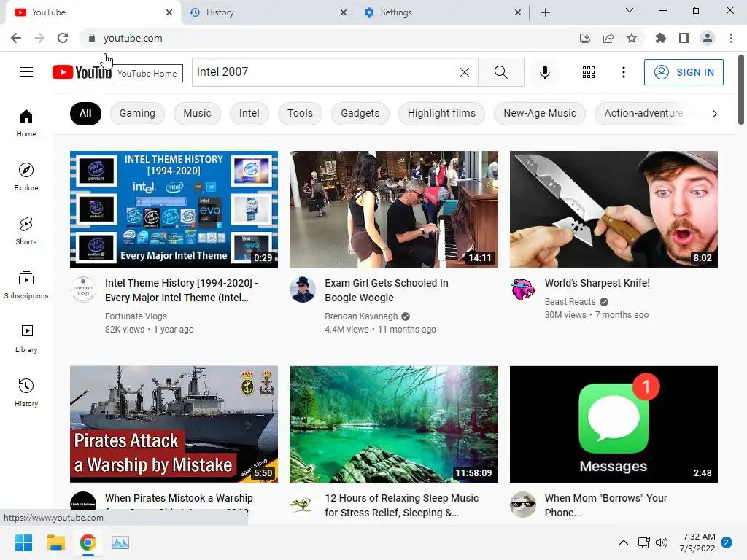Select the New-Age Music filter chip
747x560 pixels.
[540, 113]
